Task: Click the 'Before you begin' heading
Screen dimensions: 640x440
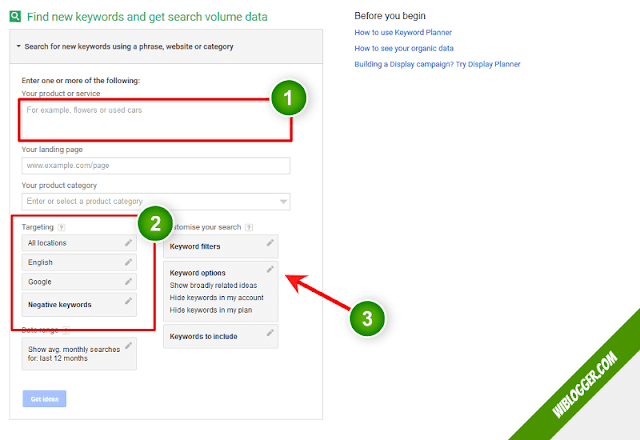Action: click(x=390, y=16)
